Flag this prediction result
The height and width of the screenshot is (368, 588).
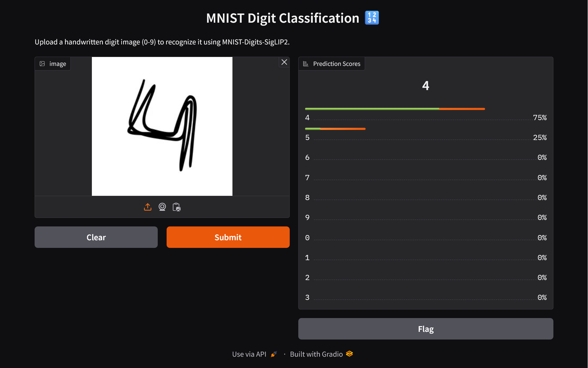(425, 329)
